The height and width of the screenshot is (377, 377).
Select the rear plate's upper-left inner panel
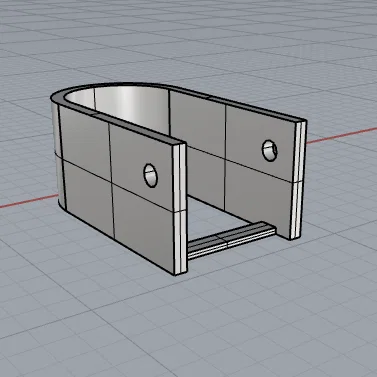pos(197,123)
